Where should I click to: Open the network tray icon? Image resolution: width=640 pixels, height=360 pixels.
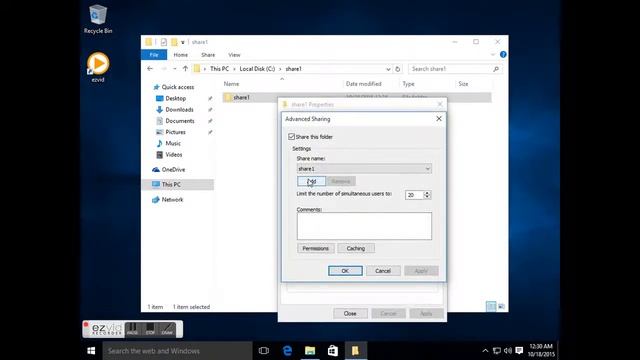(497, 351)
